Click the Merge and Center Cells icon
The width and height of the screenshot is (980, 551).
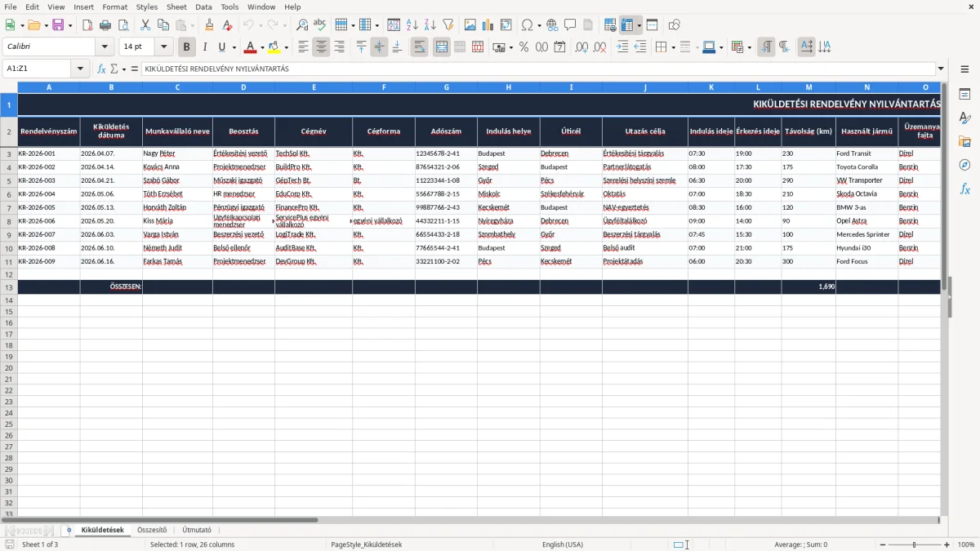pyautogui.click(x=442, y=47)
